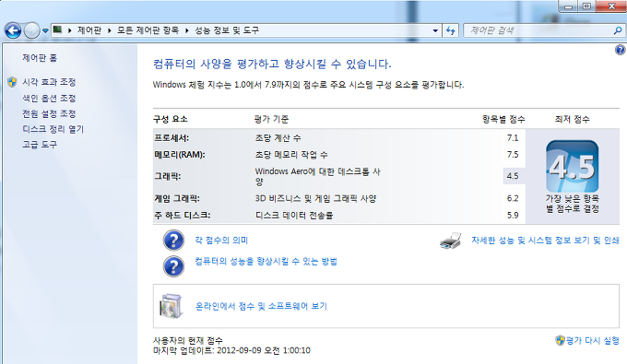Open 각 점수의 의미 help link
This screenshot has height=364, width=627.
click(x=221, y=241)
